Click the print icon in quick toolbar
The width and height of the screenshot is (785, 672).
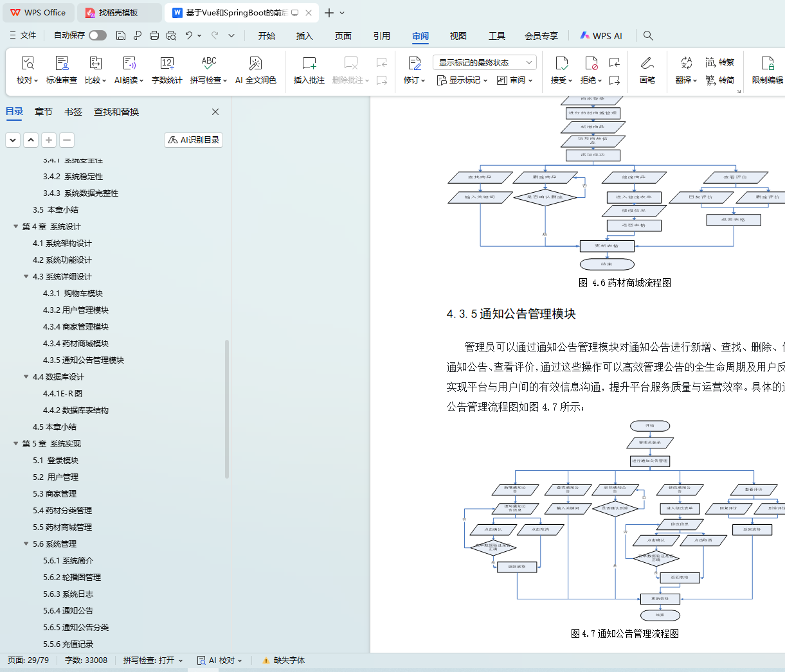point(154,36)
